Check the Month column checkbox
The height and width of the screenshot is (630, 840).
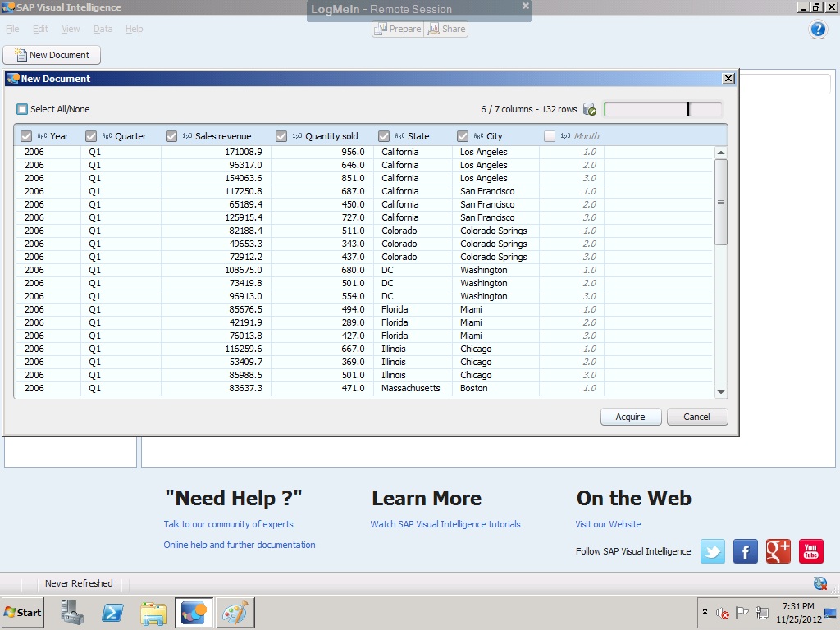pos(549,136)
